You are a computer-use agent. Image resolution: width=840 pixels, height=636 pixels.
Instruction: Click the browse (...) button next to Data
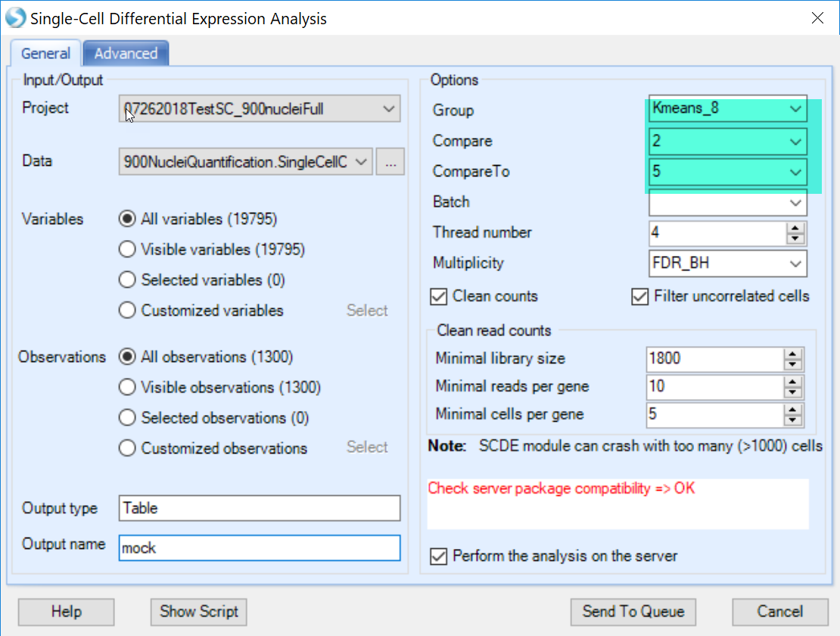pos(390,162)
